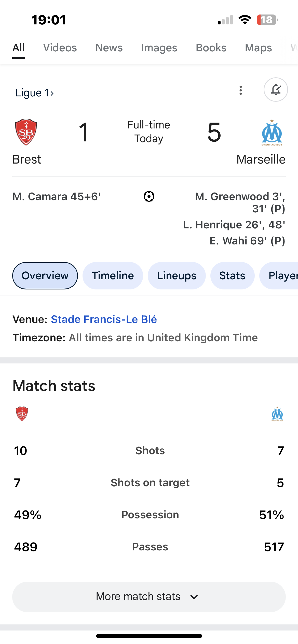
Task: Open the Stade Francis-Le Blé link
Action: 104,319
